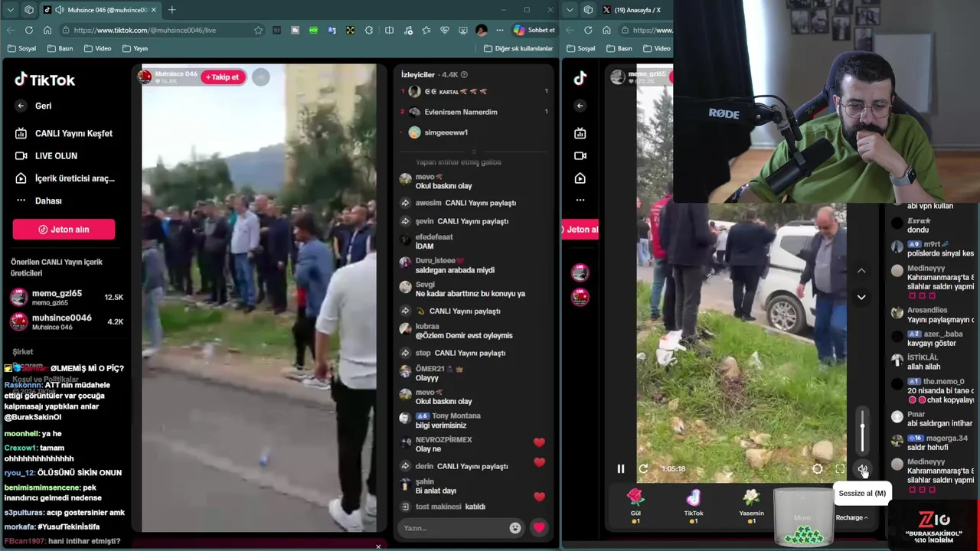Toggle fullscreen on right window video
The width and height of the screenshot is (980, 551).
(840, 469)
